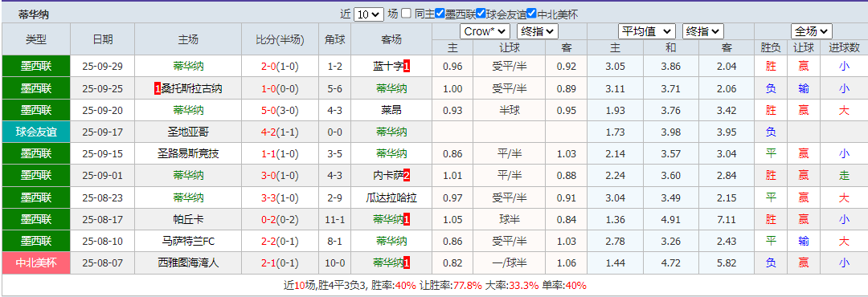Open the 3-0 score on 25-09-01
Viewport: 868px width, 297px height.
(269, 176)
